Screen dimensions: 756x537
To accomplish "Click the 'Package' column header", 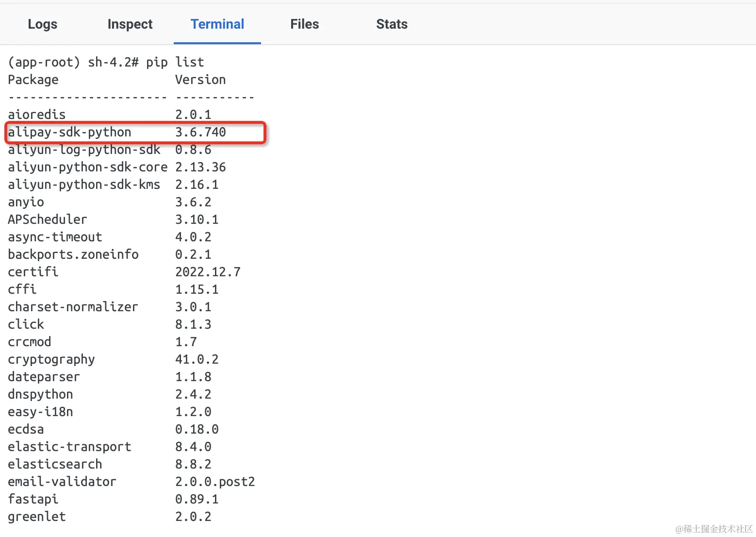I will pyautogui.click(x=33, y=80).
